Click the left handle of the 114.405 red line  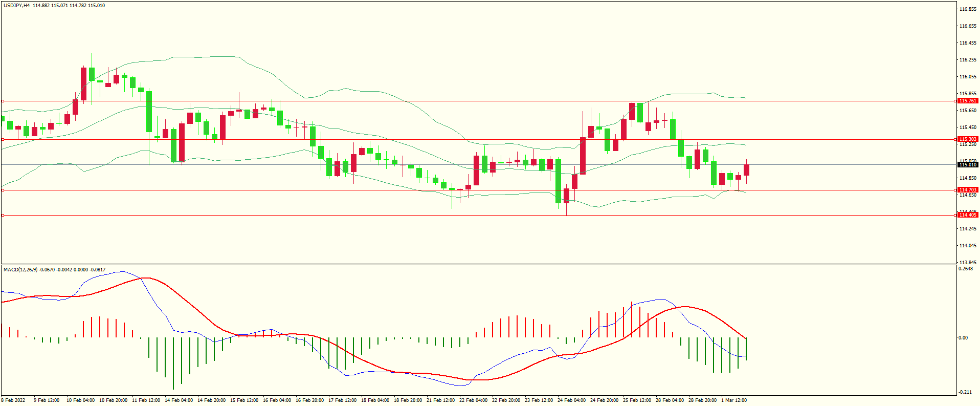[x=3, y=215]
